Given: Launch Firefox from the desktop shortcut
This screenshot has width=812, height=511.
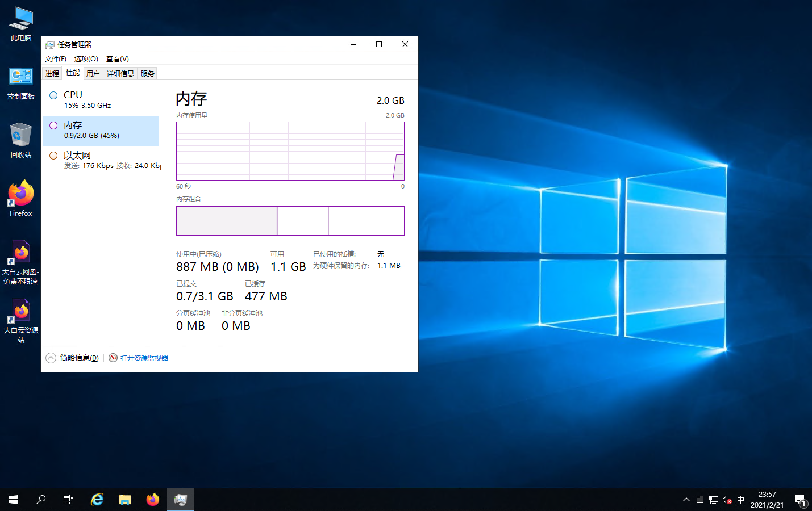Looking at the screenshot, I should tap(21, 198).
